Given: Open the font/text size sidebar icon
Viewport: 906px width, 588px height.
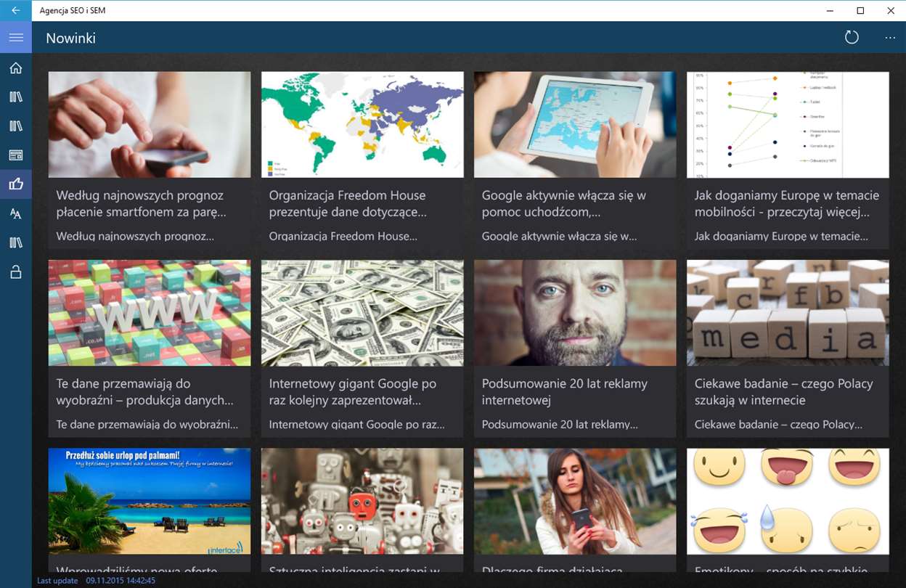Looking at the screenshot, I should tap(16, 213).
